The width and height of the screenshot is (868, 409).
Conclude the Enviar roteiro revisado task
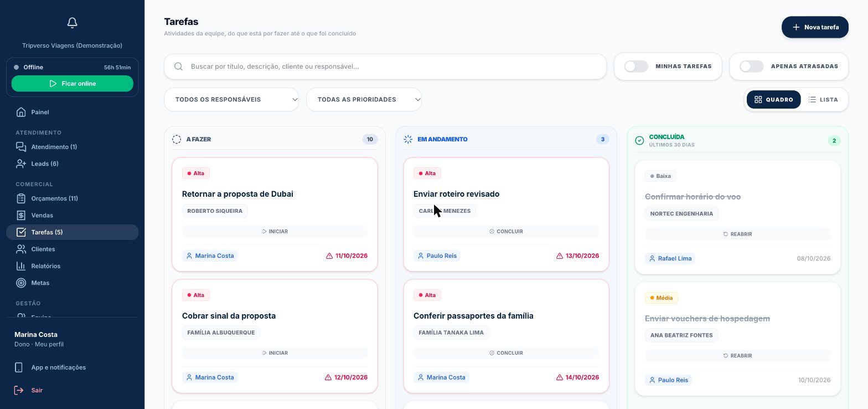click(x=506, y=232)
